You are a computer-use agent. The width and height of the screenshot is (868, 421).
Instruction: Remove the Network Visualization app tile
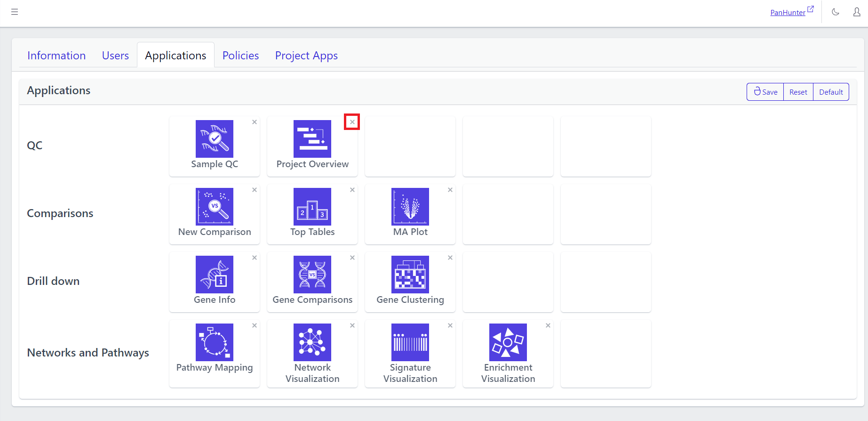(352, 325)
